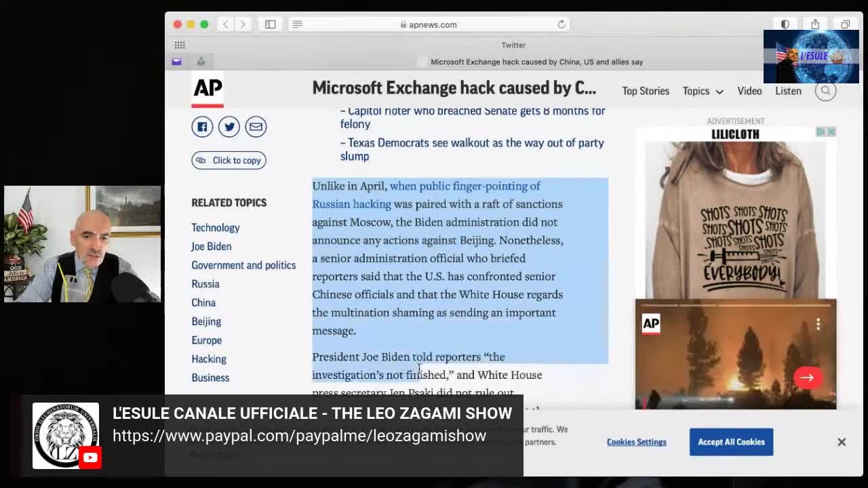The image size is (868, 488).
Task: Click the 'RELATED TOPICS' heading
Action: (x=229, y=203)
